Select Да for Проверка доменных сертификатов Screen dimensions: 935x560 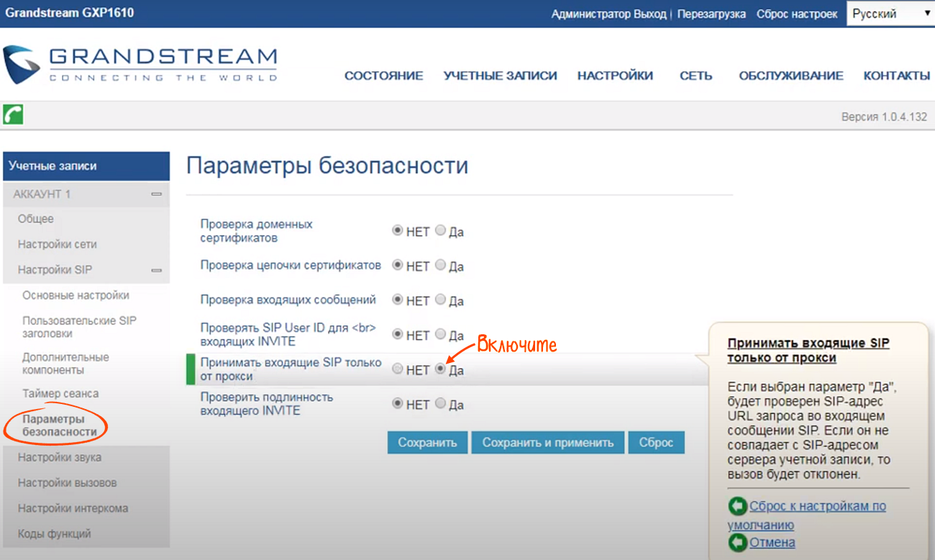coord(440,231)
